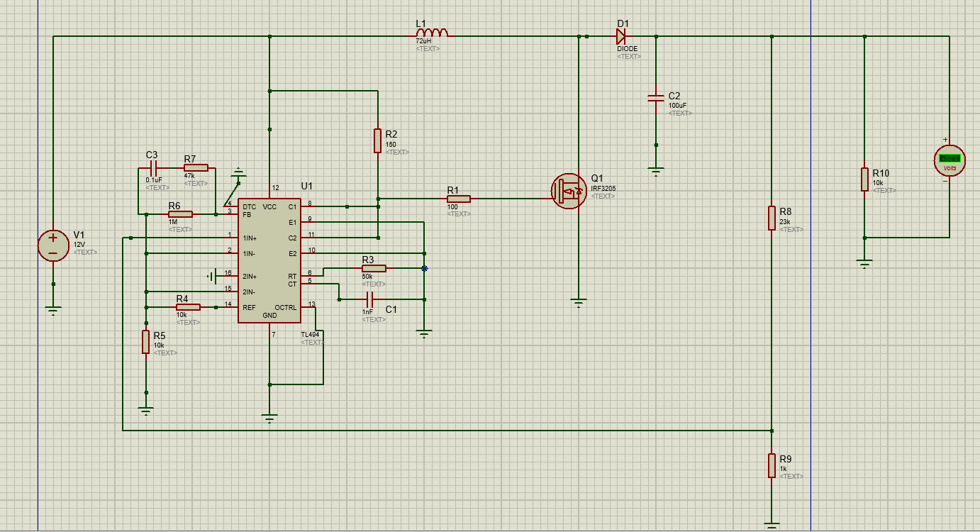Click the E2 pin label

[x=292, y=253]
